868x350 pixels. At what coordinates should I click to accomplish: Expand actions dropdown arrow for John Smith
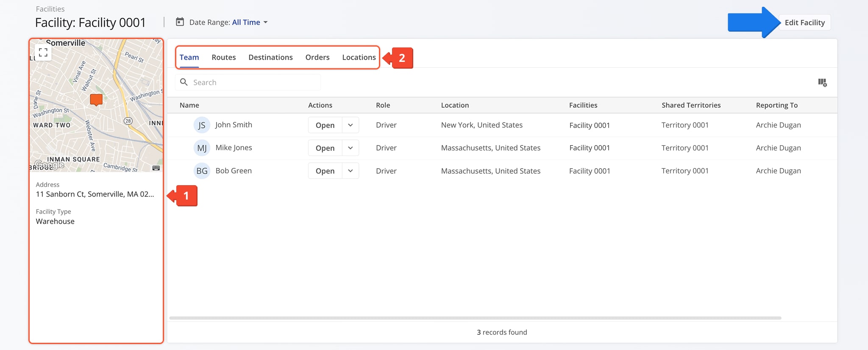(x=351, y=125)
